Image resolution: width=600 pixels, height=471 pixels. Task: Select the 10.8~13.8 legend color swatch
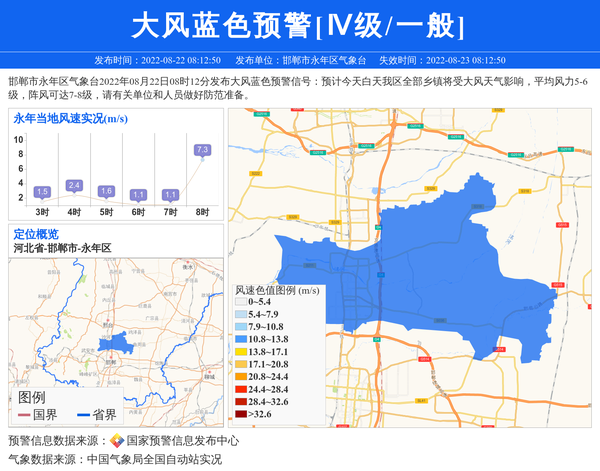point(241,340)
